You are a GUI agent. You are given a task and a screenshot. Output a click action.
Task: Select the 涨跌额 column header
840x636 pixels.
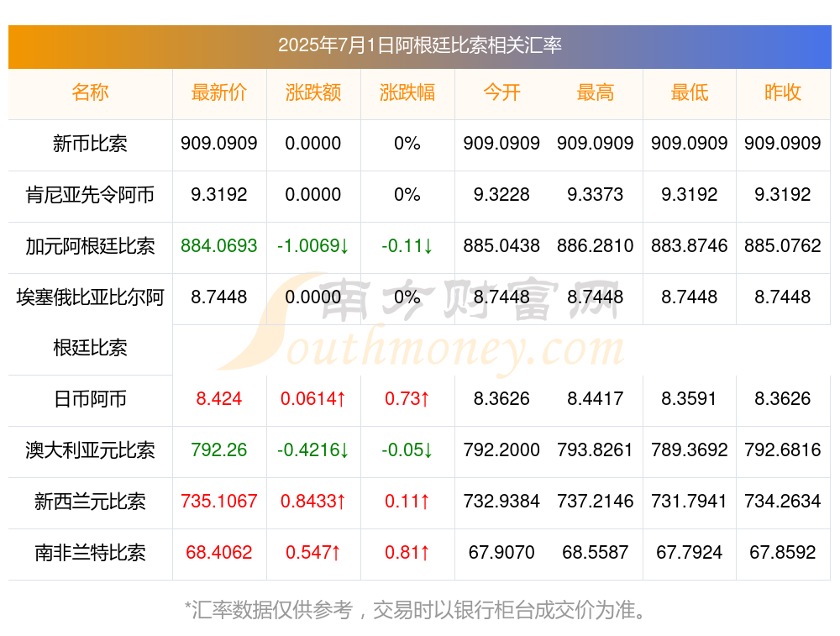pos(313,92)
